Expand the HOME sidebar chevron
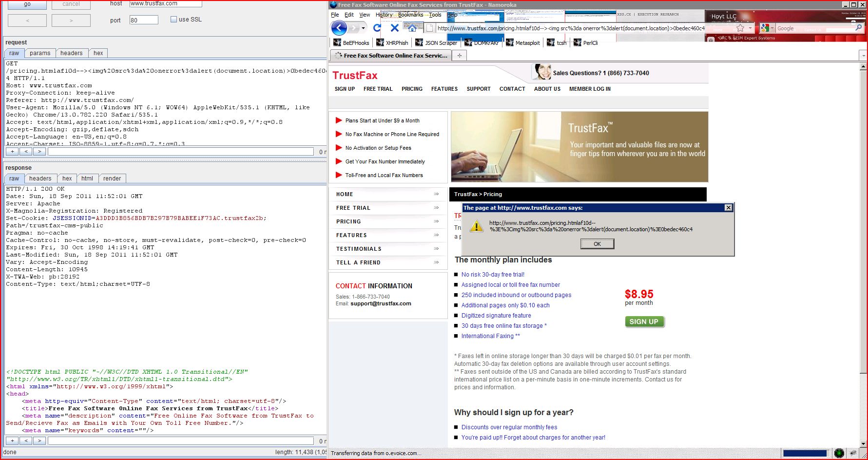 click(x=436, y=194)
